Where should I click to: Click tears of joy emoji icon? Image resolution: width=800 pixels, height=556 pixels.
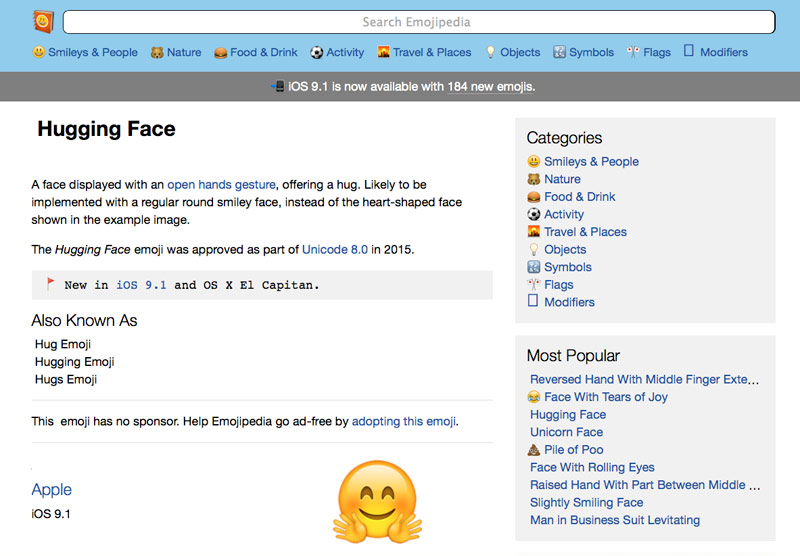pyautogui.click(x=534, y=397)
